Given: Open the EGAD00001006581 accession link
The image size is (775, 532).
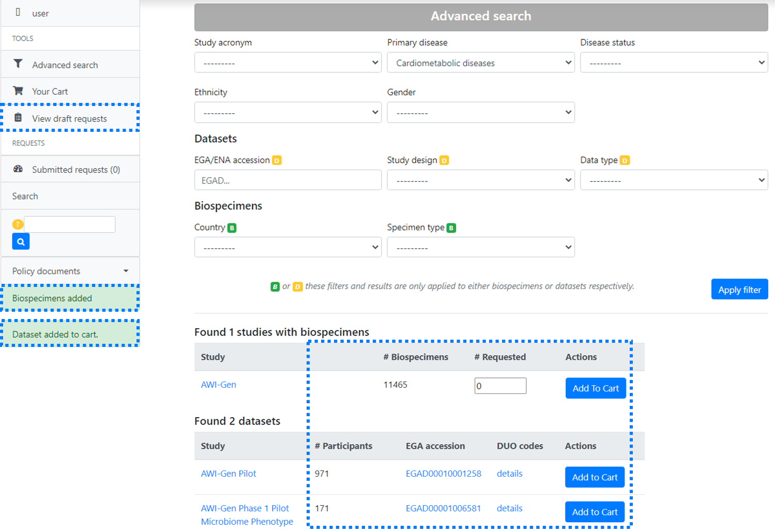Looking at the screenshot, I should tap(443, 508).
